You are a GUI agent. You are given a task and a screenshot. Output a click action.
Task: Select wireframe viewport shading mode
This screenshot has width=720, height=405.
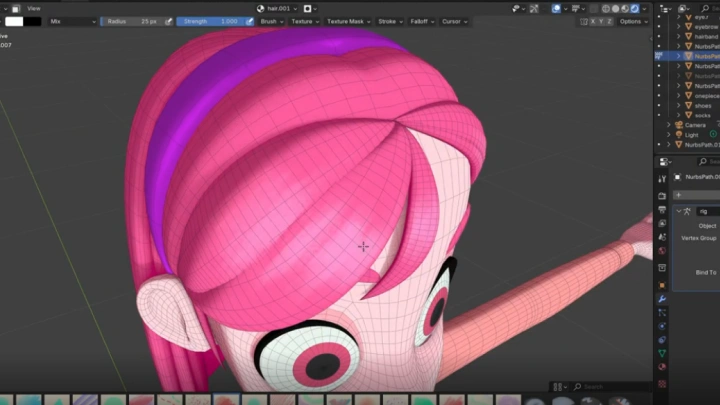tap(606, 9)
